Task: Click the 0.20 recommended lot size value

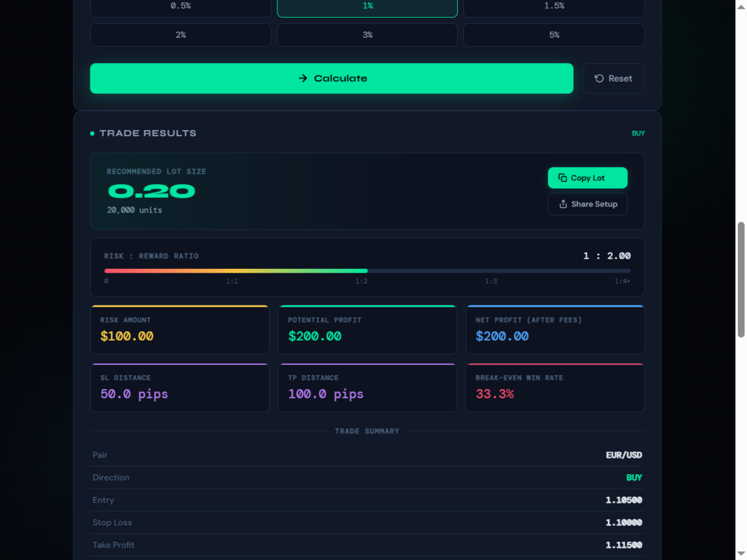Action: (152, 192)
